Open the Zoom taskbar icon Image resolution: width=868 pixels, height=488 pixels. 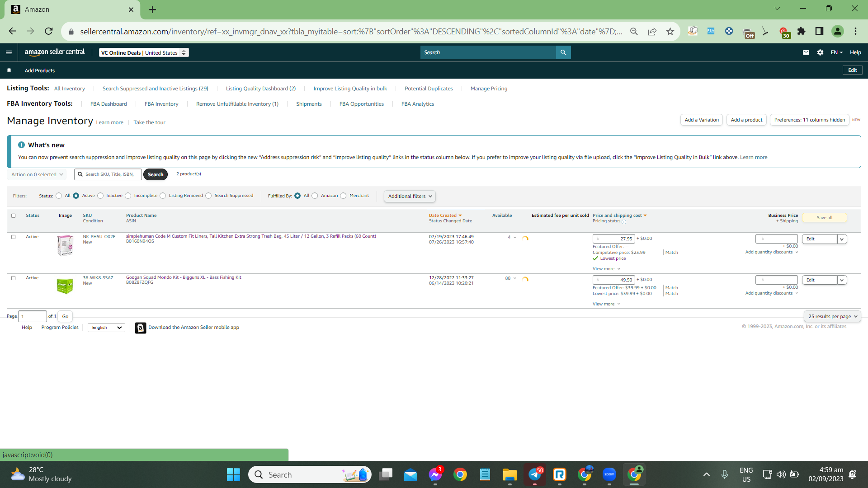pyautogui.click(x=609, y=474)
